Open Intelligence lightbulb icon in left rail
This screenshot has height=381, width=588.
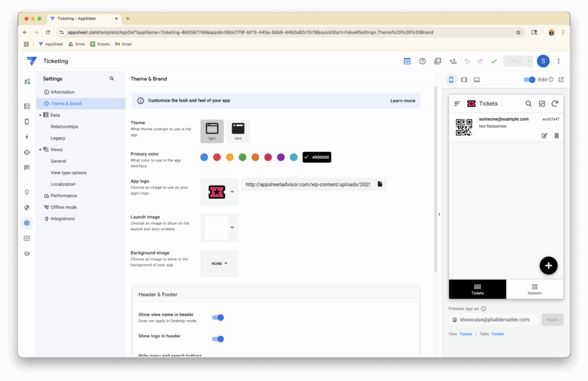[x=27, y=192]
